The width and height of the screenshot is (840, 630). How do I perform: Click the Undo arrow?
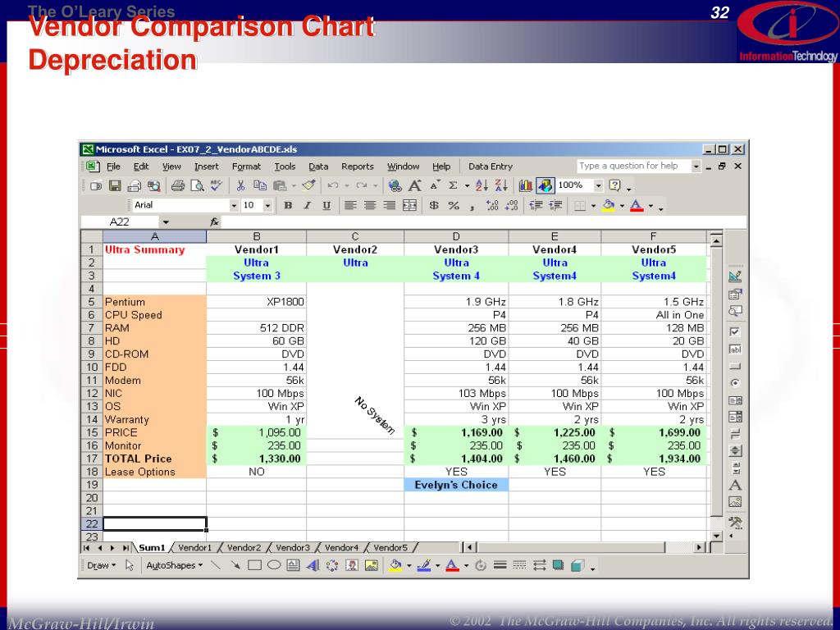(x=333, y=186)
